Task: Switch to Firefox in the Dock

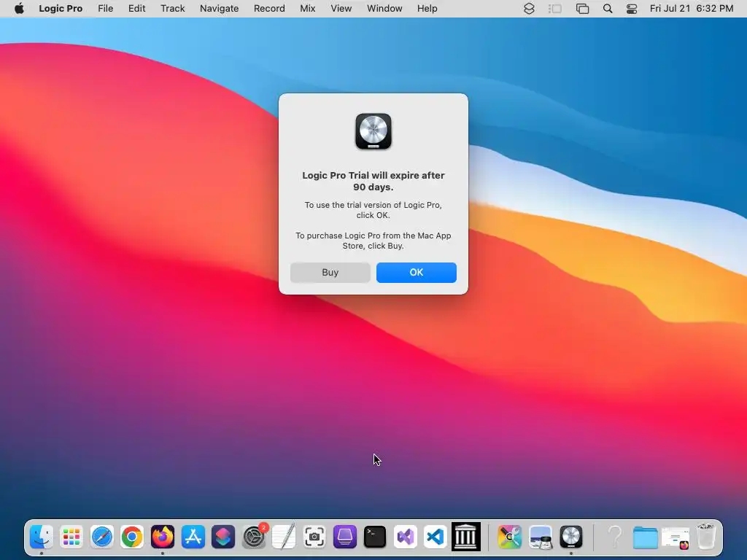Action: click(x=163, y=537)
